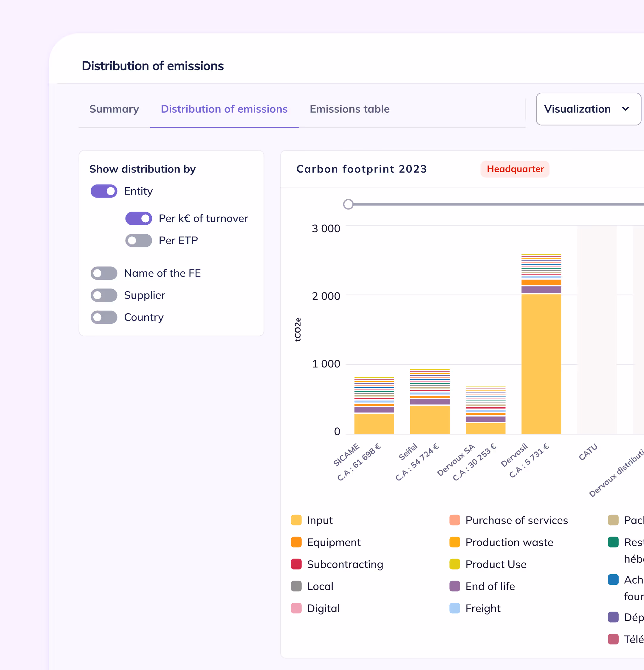Click the Digital legend pink swatch
The height and width of the screenshot is (670, 644).
(x=296, y=608)
